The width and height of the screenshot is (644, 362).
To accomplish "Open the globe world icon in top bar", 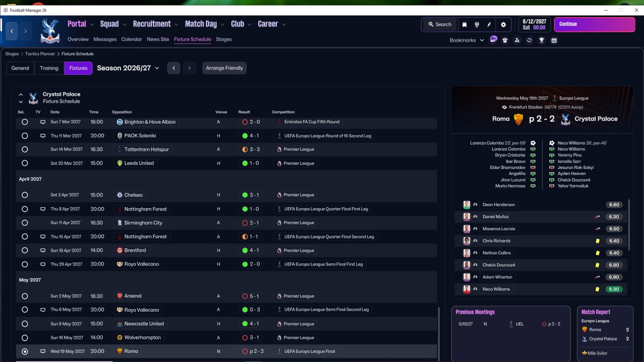I will click(476, 24).
